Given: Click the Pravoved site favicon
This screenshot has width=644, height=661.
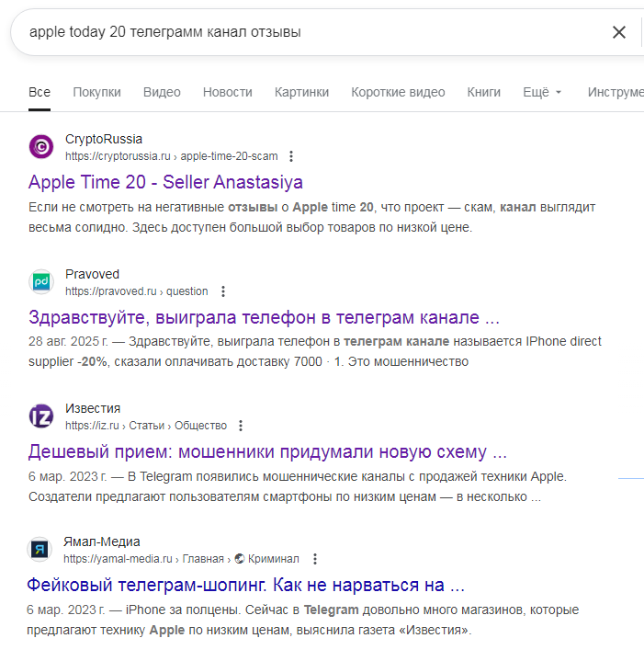Looking at the screenshot, I should click(x=41, y=281).
